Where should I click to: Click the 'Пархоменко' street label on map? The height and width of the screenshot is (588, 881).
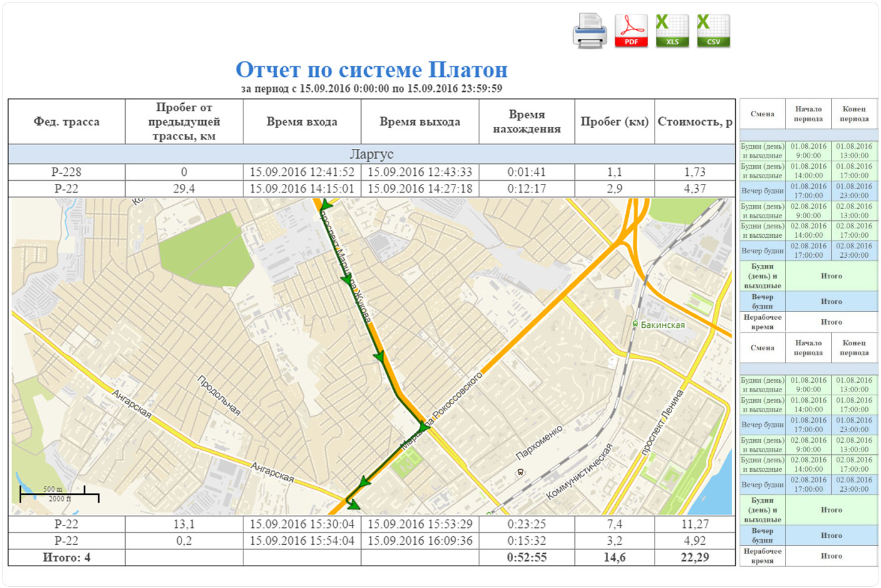click(539, 442)
